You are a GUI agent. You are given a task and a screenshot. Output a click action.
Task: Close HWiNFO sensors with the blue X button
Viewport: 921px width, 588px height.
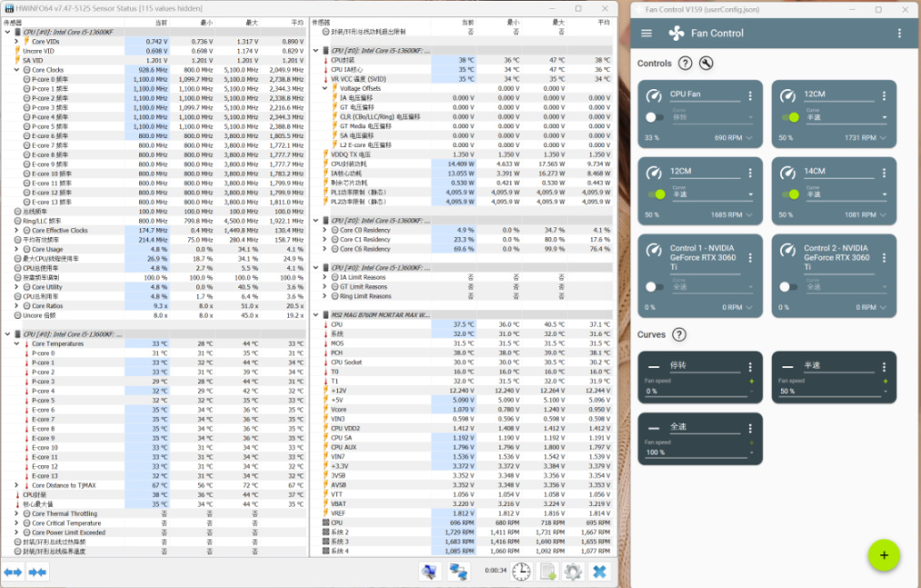point(599,572)
